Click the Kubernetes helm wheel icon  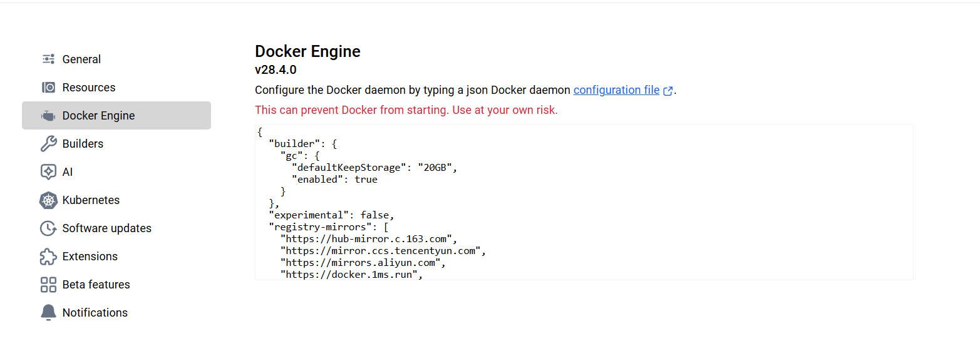(x=48, y=200)
